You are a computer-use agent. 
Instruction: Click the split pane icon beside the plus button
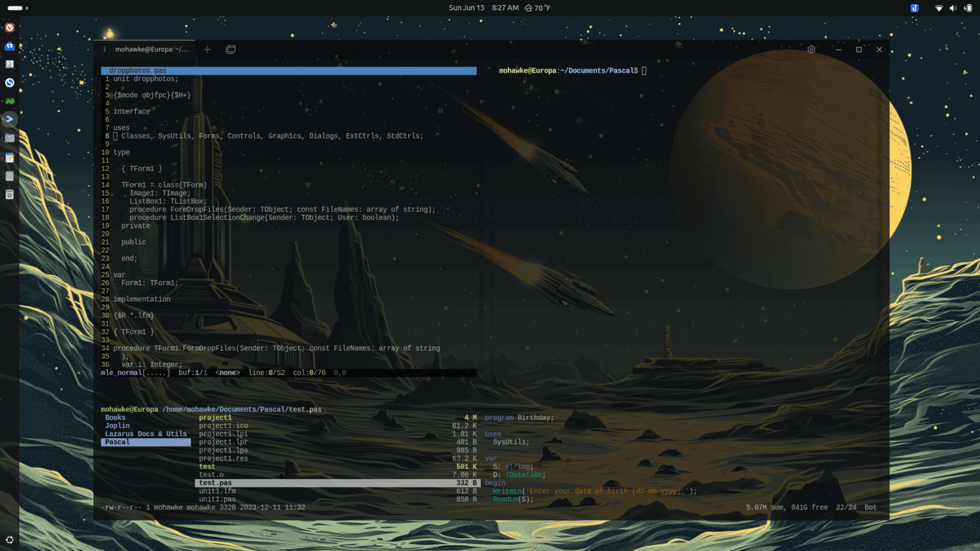coord(230,49)
